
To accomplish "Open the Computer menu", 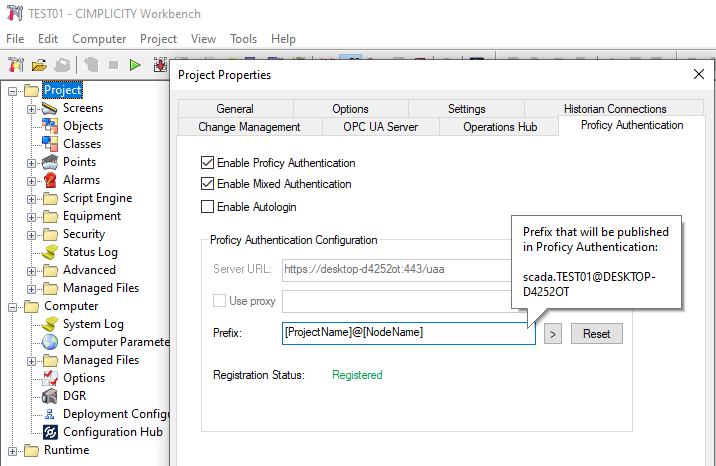I will tap(99, 39).
